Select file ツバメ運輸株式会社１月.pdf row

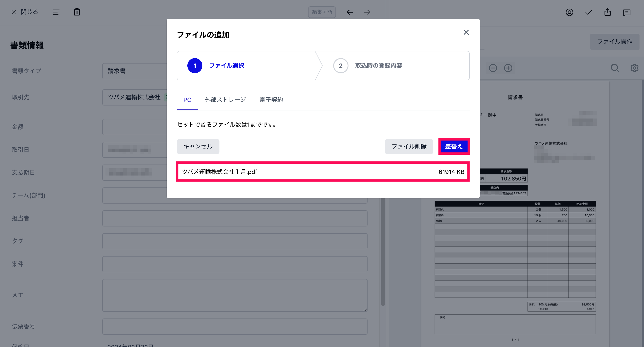[323, 172]
